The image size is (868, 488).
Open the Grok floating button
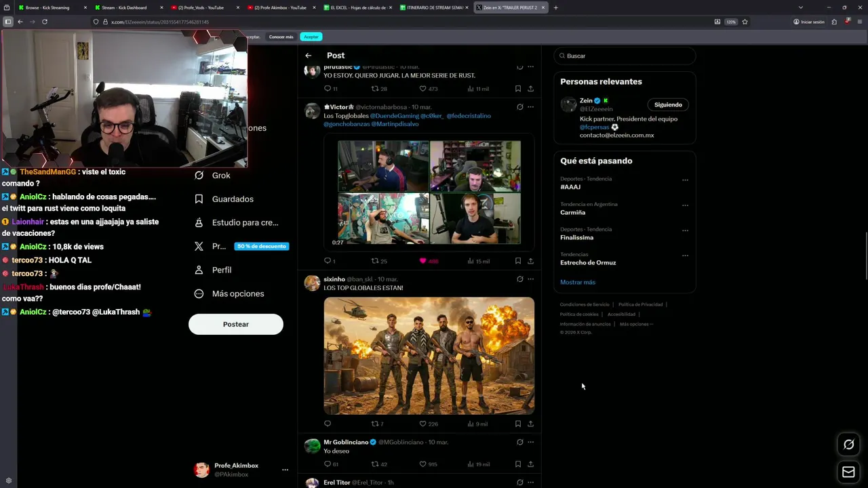point(848,445)
